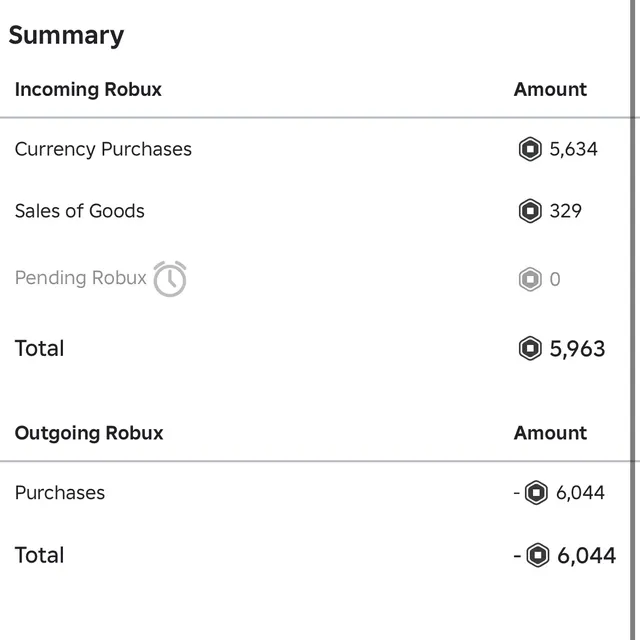
Task: Click the Robux icon in Purchases row
Action: tap(536, 493)
